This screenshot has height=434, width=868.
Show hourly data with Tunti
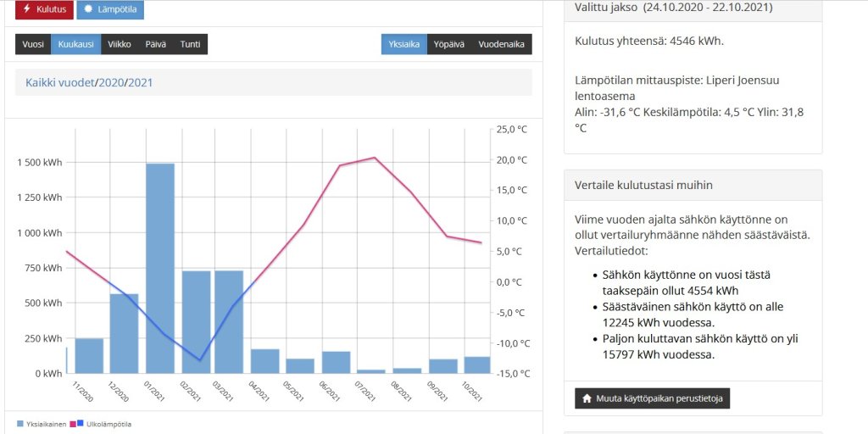pos(190,44)
